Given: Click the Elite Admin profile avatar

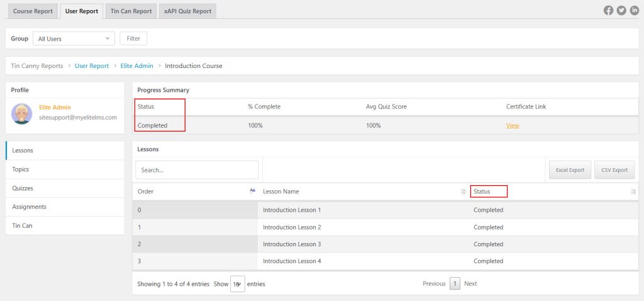Looking at the screenshot, I should point(22,113).
